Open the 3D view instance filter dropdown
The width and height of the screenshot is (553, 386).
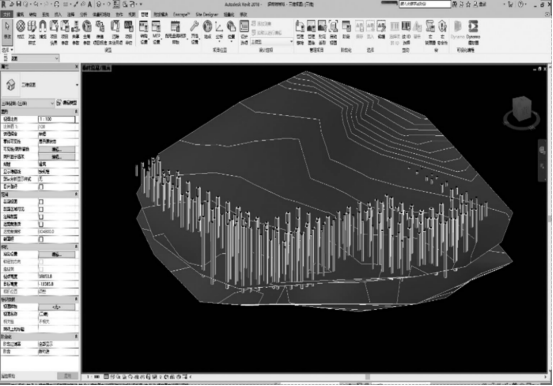click(x=28, y=103)
